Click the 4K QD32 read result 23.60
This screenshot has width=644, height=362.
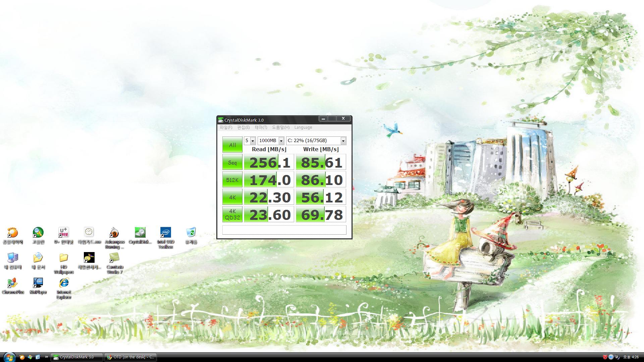(269, 215)
